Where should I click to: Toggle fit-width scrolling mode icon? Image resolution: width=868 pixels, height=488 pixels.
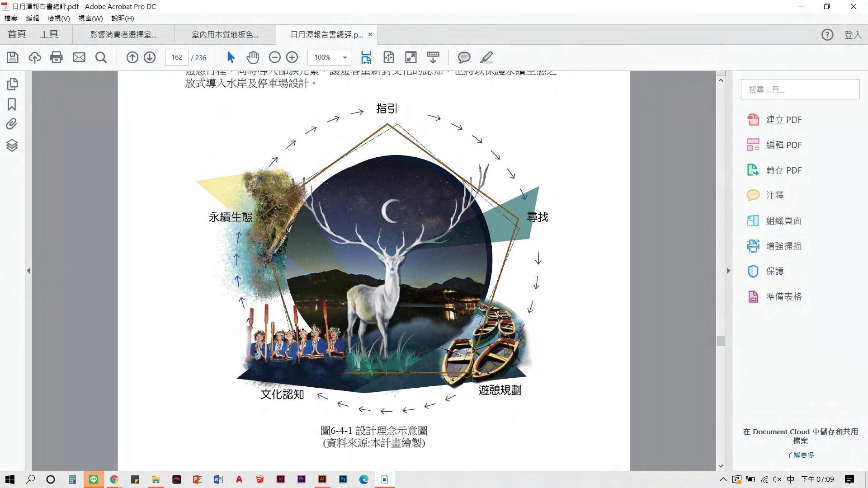(366, 57)
